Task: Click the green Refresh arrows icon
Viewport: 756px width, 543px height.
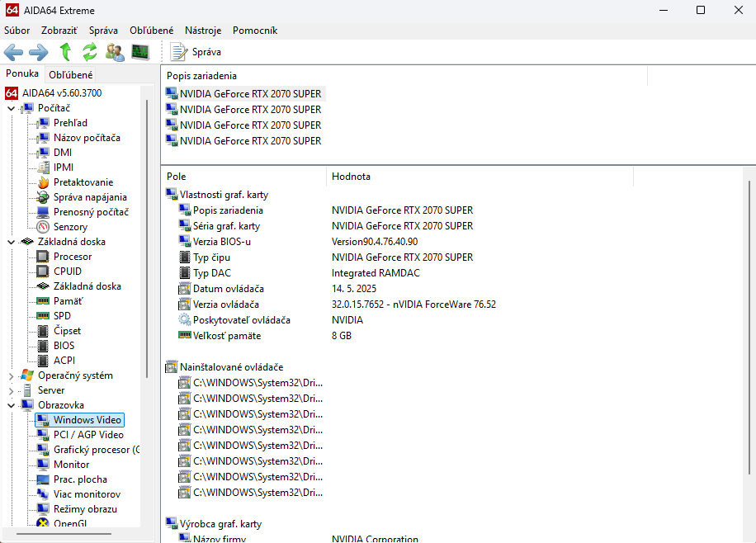Action: (x=90, y=52)
